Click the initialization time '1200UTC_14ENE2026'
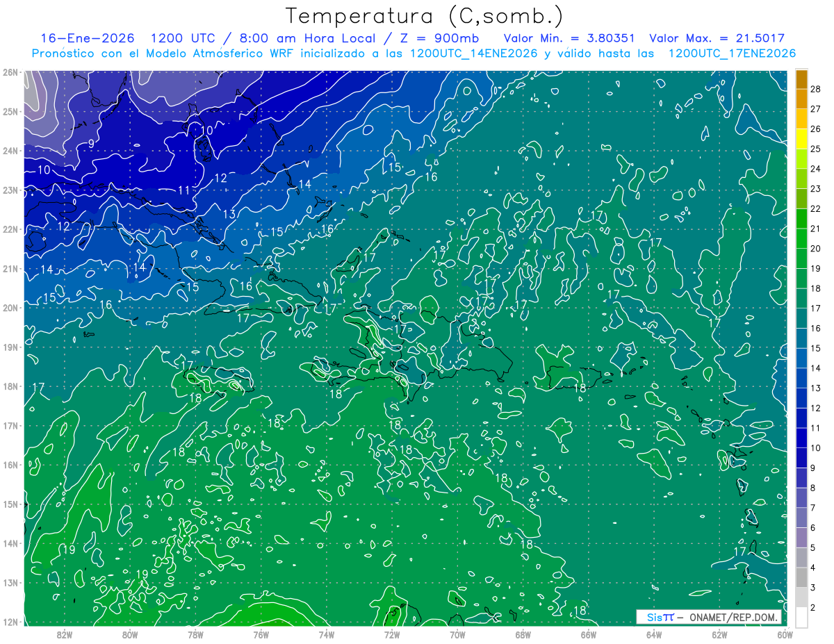834x644 pixels. pos(474,53)
